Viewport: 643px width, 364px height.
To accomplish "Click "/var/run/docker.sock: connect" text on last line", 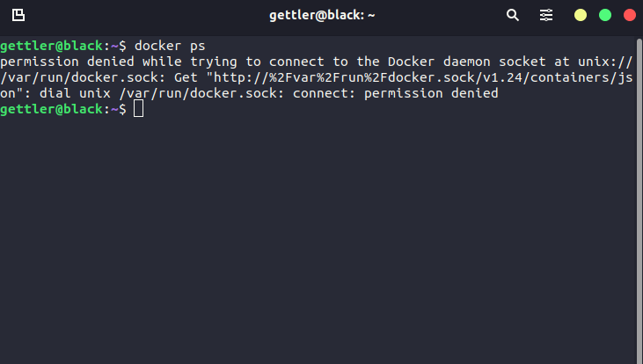I will (237, 93).
